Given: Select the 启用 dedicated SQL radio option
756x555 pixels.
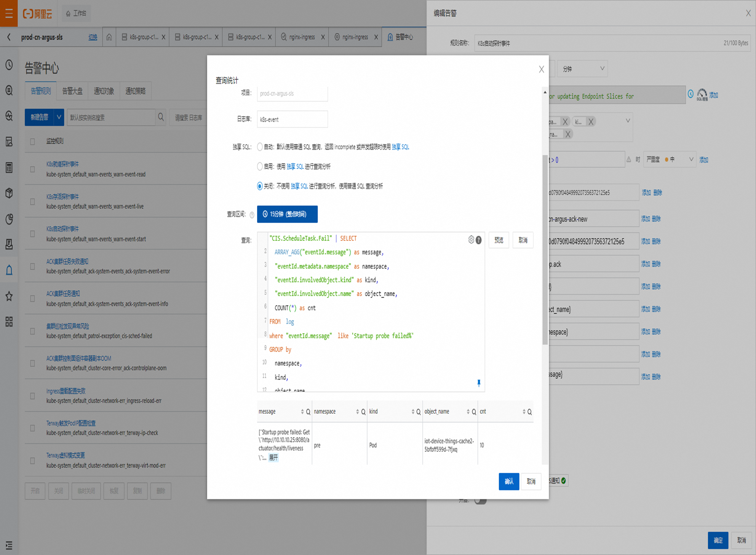Looking at the screenshot, I should 260,166.
